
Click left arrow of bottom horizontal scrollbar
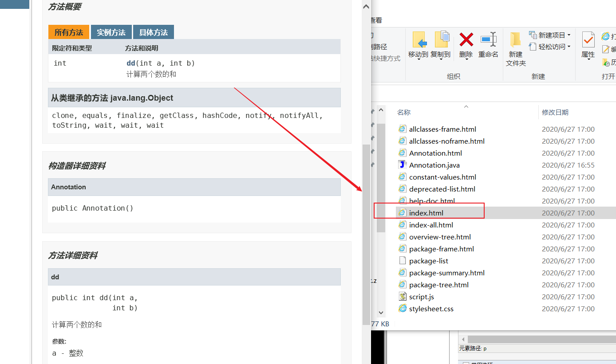[x=463, y=339]
